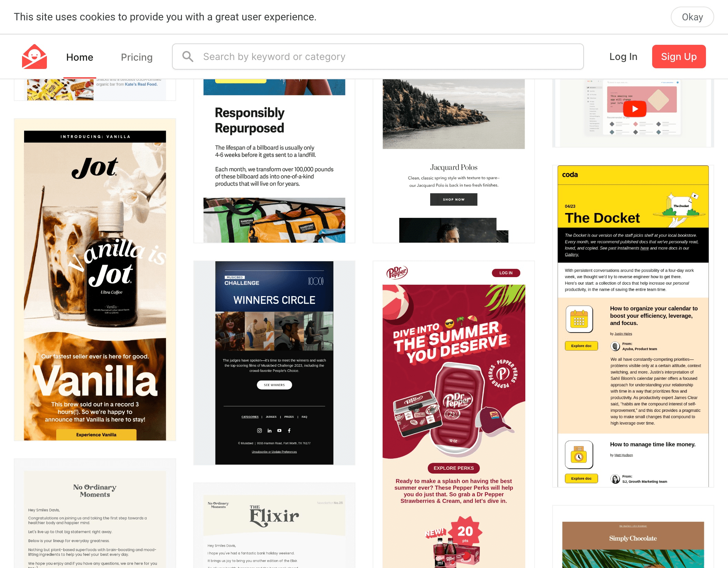The image size is (728, 568).
Task: Click the Gallery link in The Docket
Action: (x=572, y=255)
